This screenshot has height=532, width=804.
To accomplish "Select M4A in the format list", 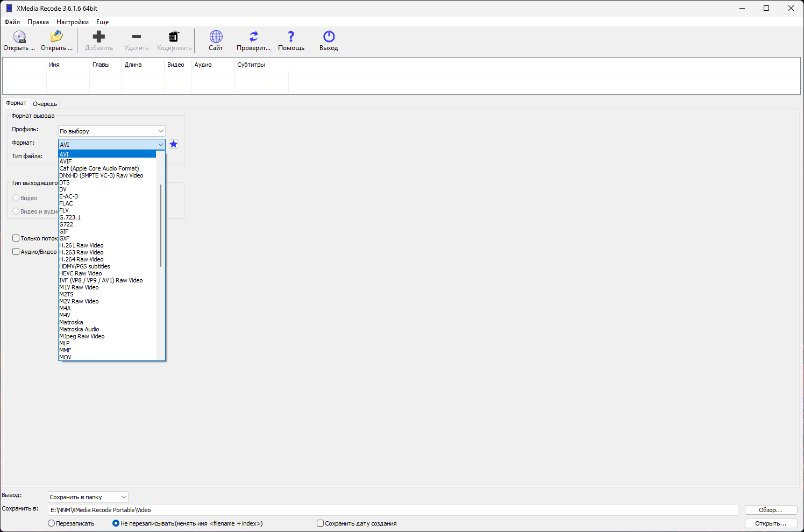I will coord(107,308).
